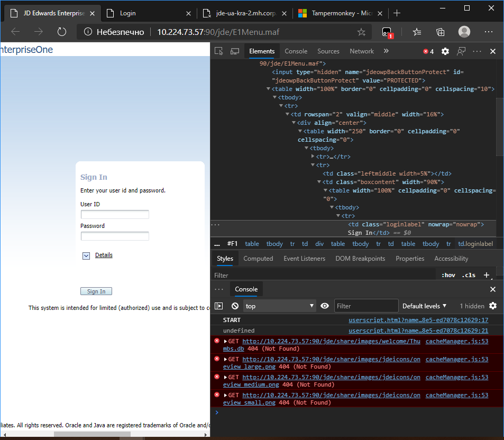Image resolution: width=504 pixels, height=440 pixels.
Task: Show the console sidebar panel
Action: click(219, 306)
